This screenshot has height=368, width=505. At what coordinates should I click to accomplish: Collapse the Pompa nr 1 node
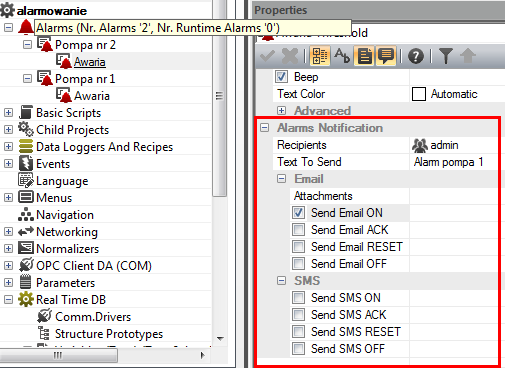pos(27,78)
